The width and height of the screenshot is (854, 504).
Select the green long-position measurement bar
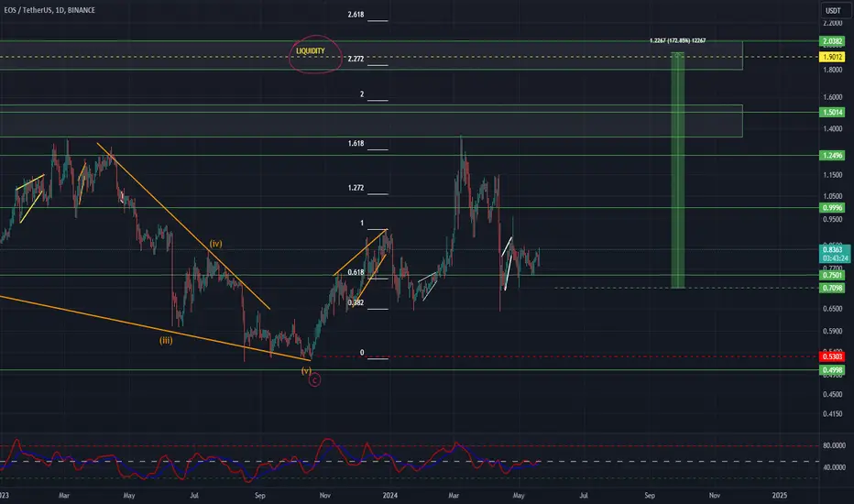coord(677,170)
